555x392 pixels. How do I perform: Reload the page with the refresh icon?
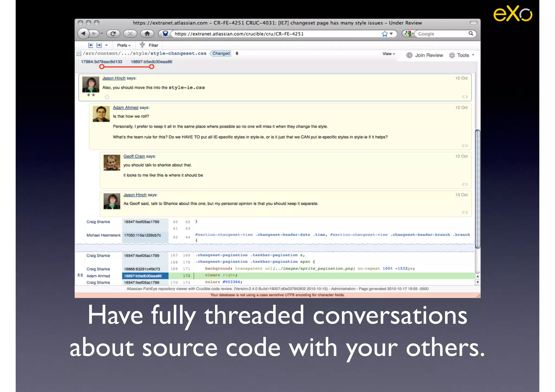[x=113, y=34]
